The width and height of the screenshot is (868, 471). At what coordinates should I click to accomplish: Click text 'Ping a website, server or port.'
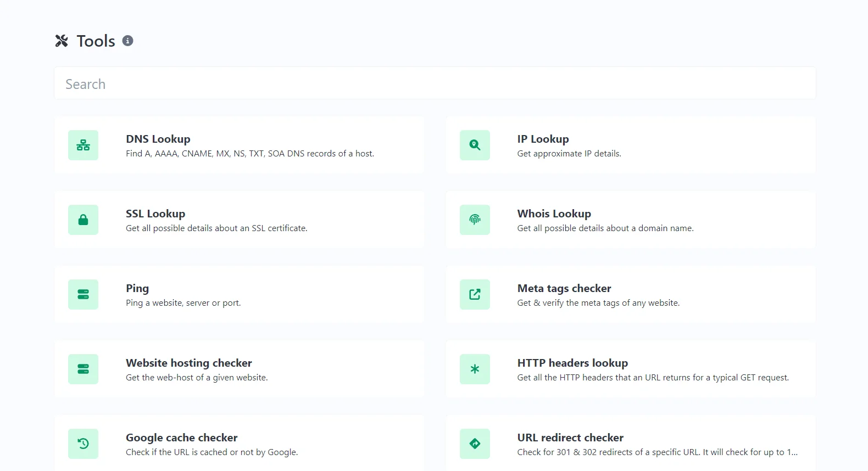click(183, 303)
